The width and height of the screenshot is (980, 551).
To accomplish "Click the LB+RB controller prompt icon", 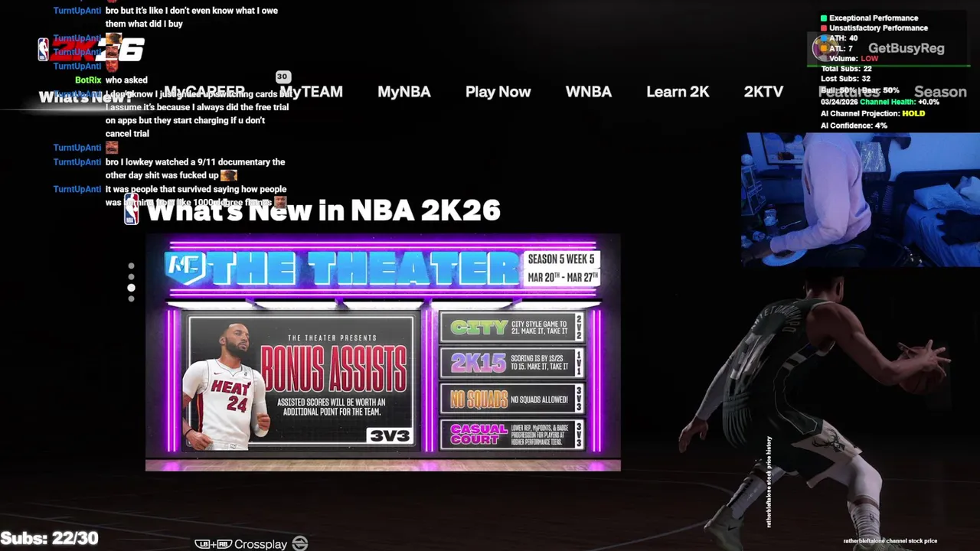I will [212, 544].
